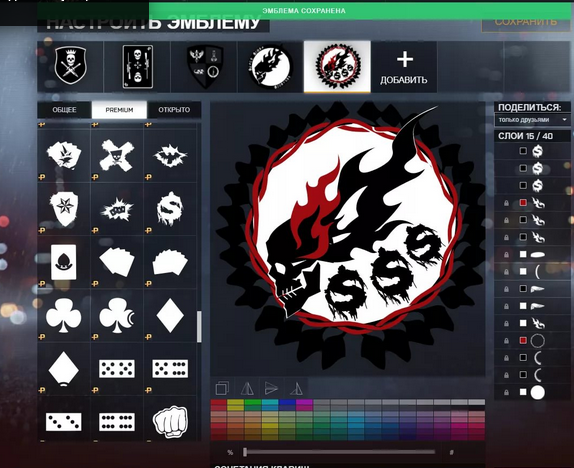Choose the three-three domino shape
This screenshot has width=574, height=468.
pyautogui.click(x=64, y=422)
